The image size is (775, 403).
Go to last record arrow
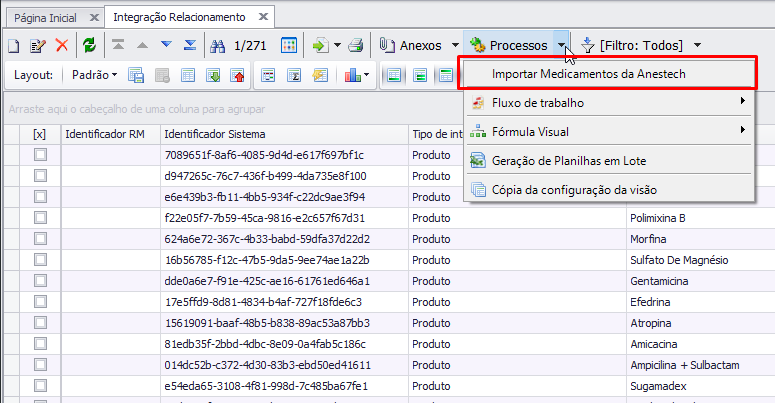click(x=190, y=45)
